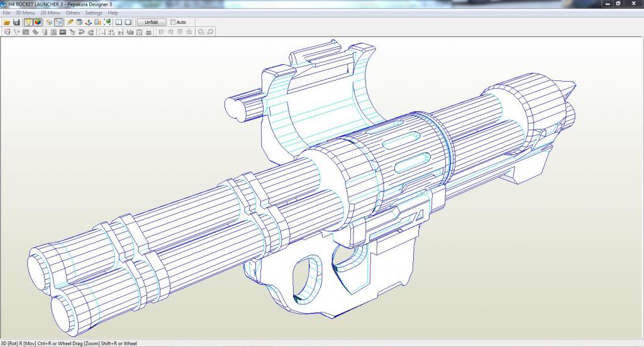The width and height of the screenshot is (644, 347).
Task: Click the printer icon
Action: pyautogui.click(x=148, y=32)
